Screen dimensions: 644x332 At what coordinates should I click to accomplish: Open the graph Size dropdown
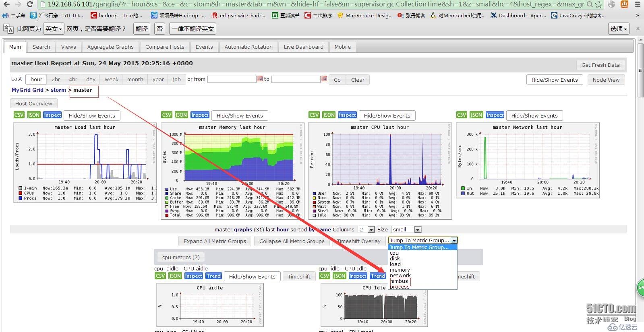[406, 229]
